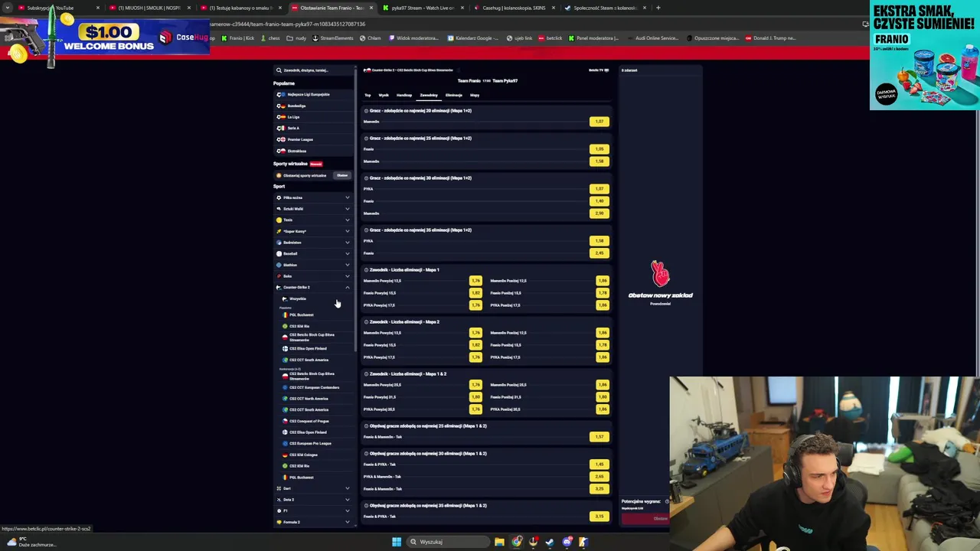Switch to the Handicap tab
Image resolution: width=980 pixels, height=551 pixels.
click(404, 95)
